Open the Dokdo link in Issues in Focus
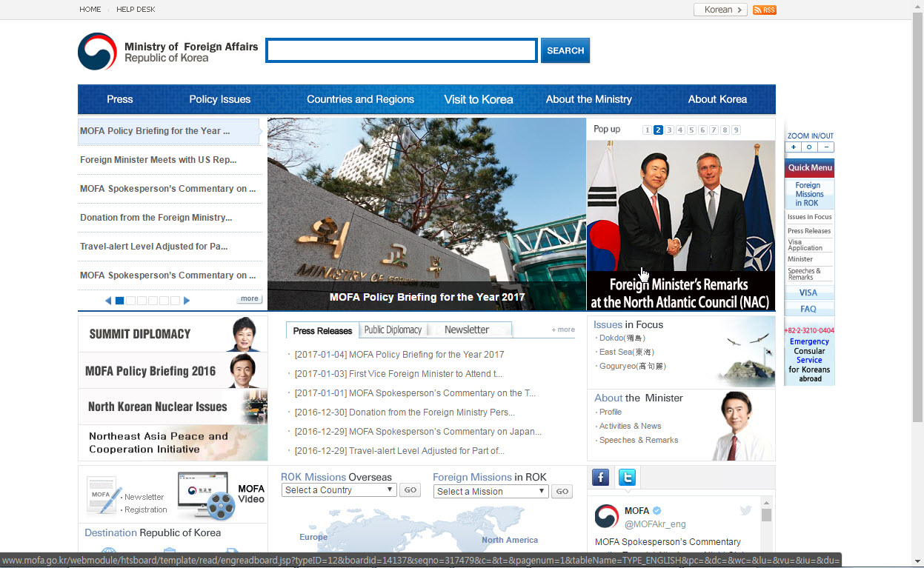 click(x=612, y=338)
